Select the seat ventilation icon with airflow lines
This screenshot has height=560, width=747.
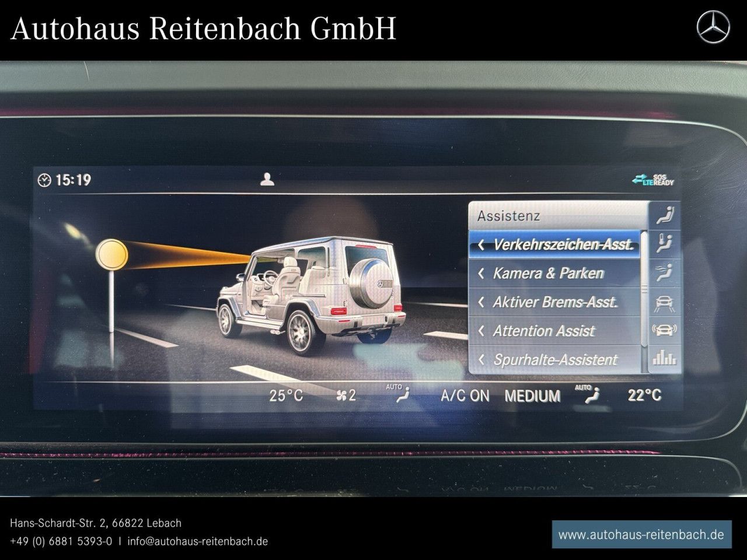(x=665, y=272)
